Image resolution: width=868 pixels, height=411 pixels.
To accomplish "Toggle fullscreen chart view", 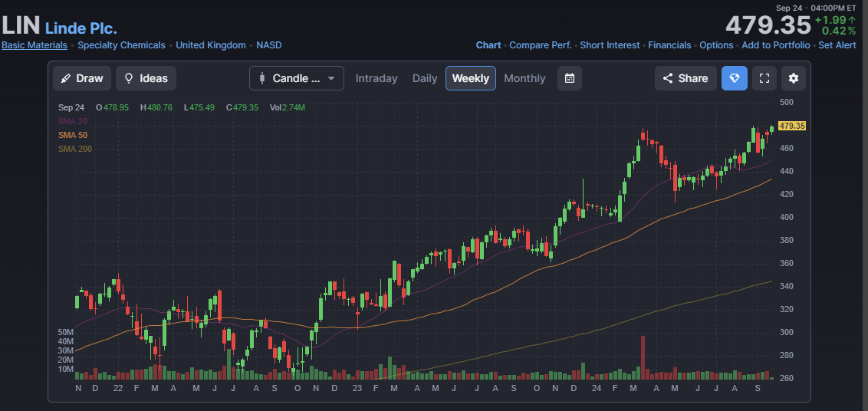I will (x=764, y=78).
